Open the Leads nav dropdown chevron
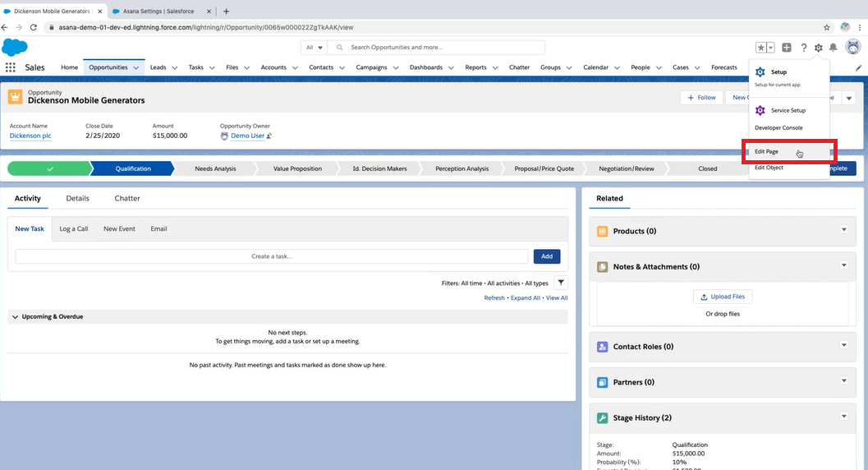The image size is (868, 470). [x=174, y=67]
